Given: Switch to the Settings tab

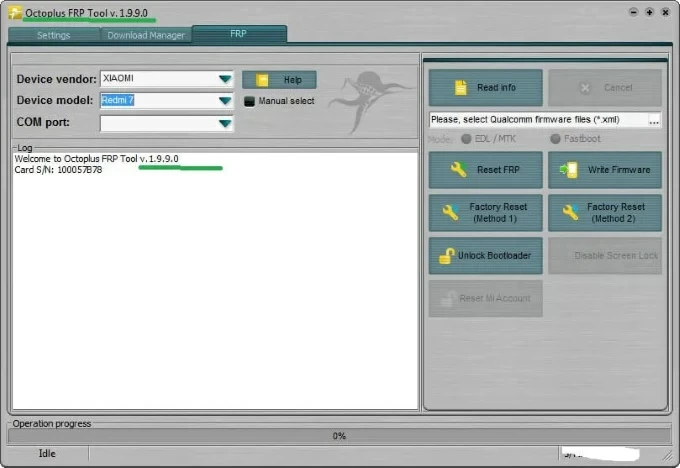Looking at the screenshot, I should pos(53,35).
